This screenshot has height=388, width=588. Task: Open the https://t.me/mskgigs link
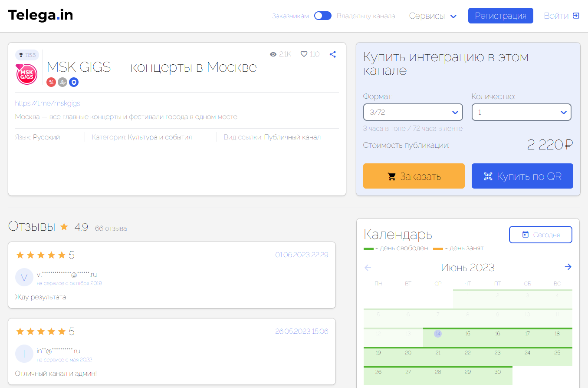pos(48,103)
